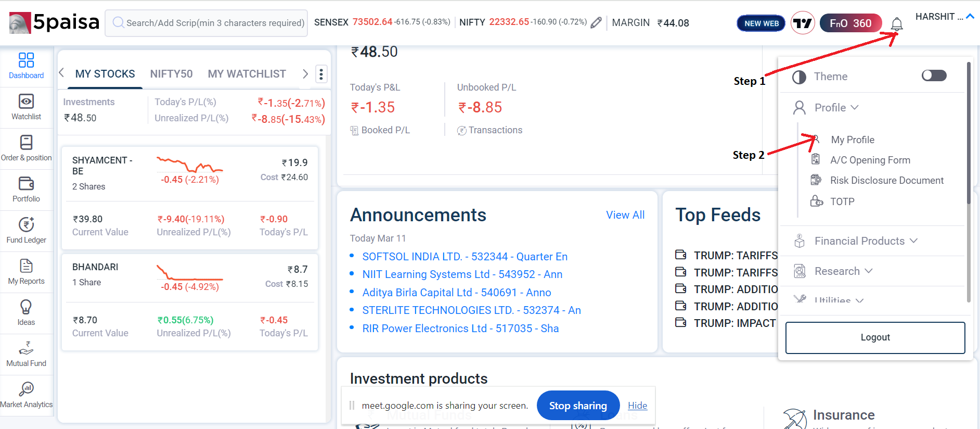Screen dimensions: 980x429
Task: Open A/C Opening Form entry
Action: [870, 160]
